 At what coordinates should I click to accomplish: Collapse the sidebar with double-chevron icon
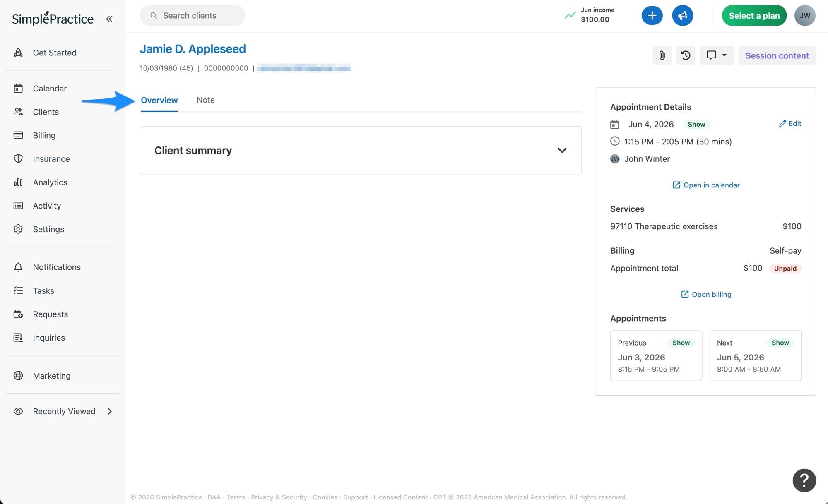[109, 19]
